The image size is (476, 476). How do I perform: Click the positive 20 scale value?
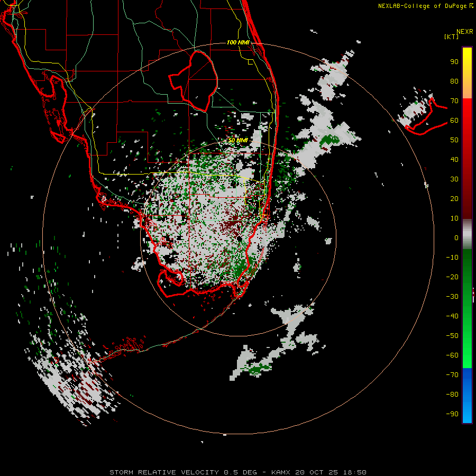[x=454, y=198]
